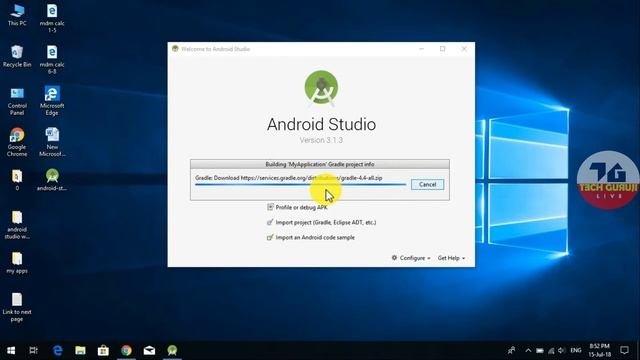Image resolution: width=640 pixels, height=360 pixels.
Task: Select my apps desktop folder
Action: tap(17, 262)
